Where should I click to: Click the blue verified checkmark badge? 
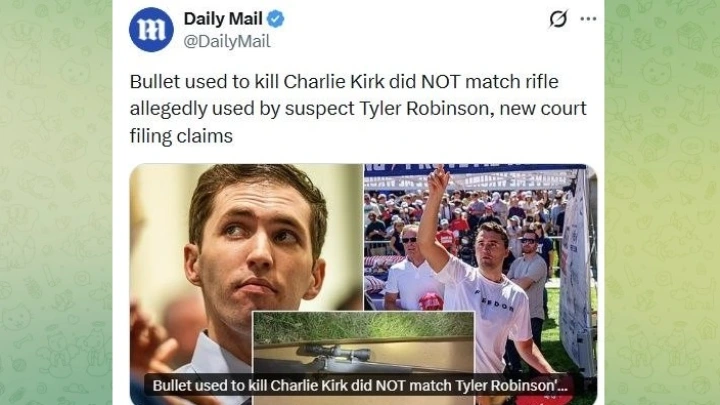click(x=276, y=19)
